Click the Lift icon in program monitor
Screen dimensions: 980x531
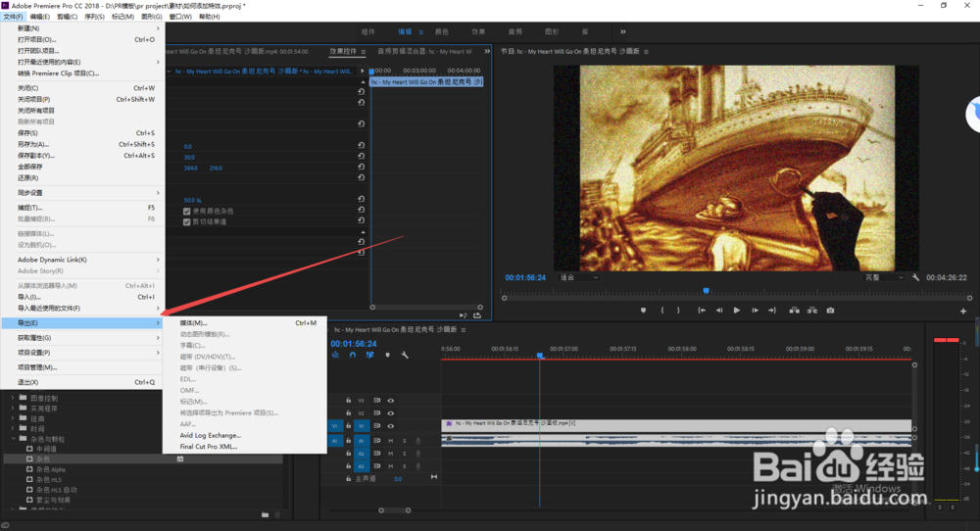[795, 311]
